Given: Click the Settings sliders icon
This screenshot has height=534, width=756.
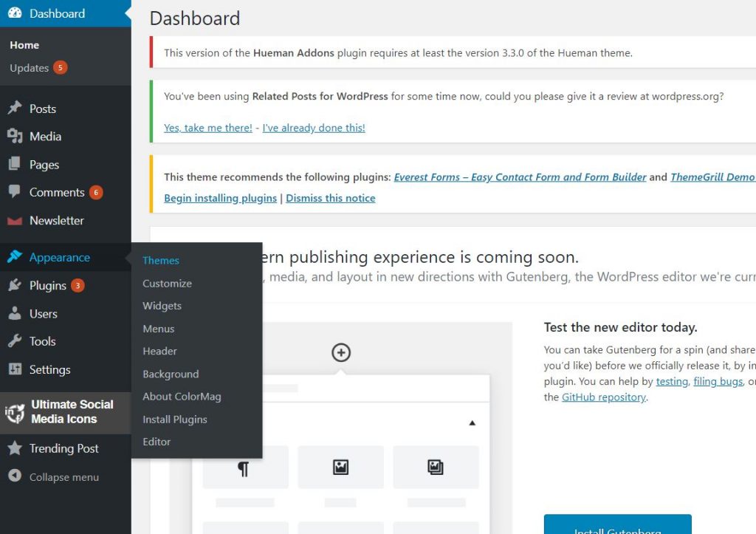Looking at the screenshot, I should tap(15, 369).
